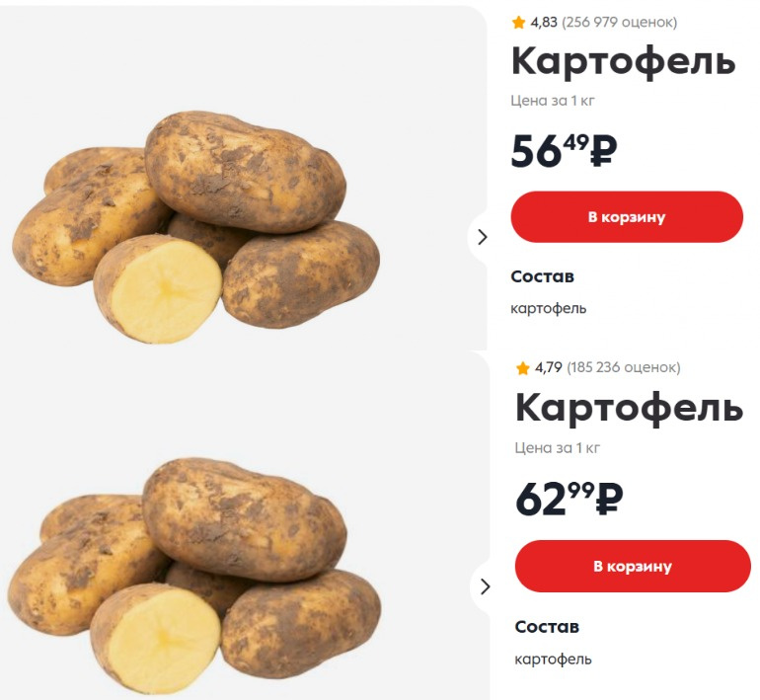Click the top Картофель product title
Image resolution: width=760 pixels, height=700 pixels.
(x=624, y=61)
